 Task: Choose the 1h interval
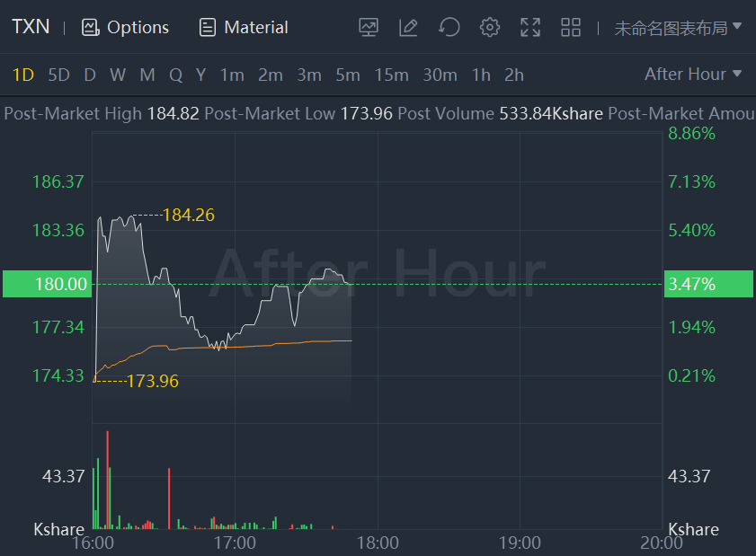point(481,75)
